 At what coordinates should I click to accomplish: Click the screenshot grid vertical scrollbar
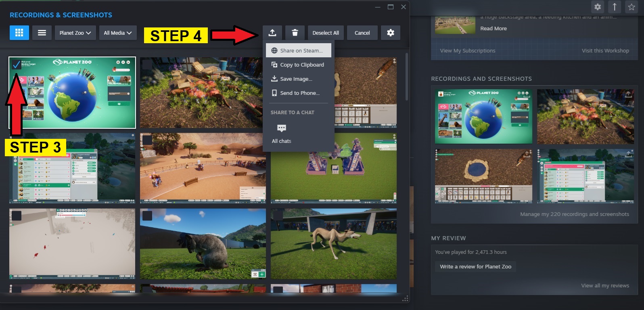pyautogui.click(x=406, y=77)
